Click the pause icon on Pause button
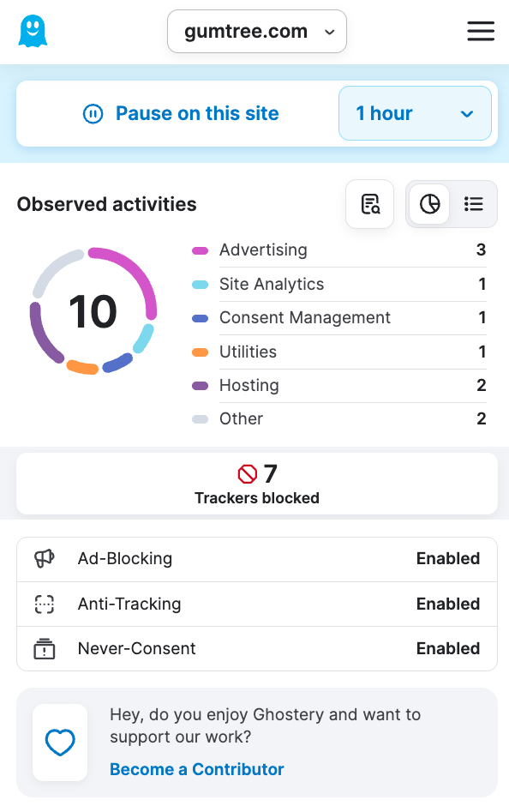This screenshot has height=812, width=509. pos(94,113)
